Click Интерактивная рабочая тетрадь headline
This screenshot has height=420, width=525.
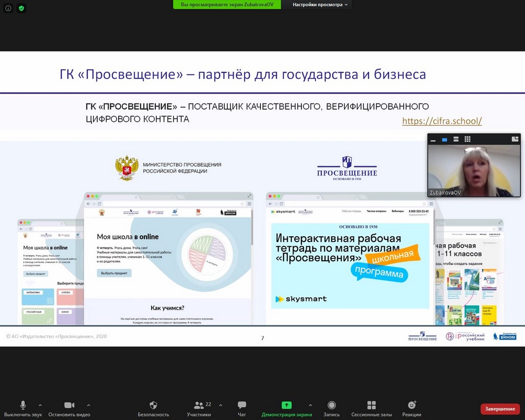pos(338,248)
